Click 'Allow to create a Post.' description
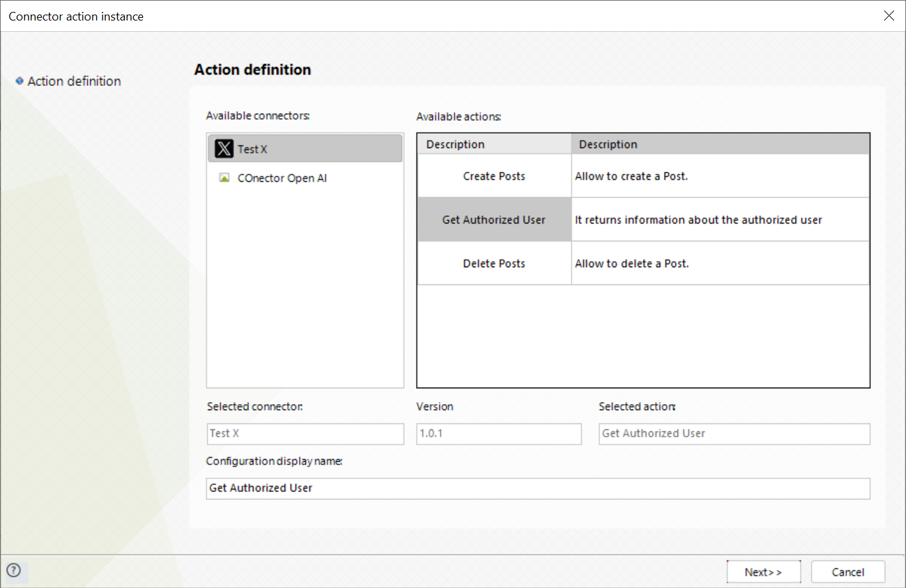 point(632,176)
